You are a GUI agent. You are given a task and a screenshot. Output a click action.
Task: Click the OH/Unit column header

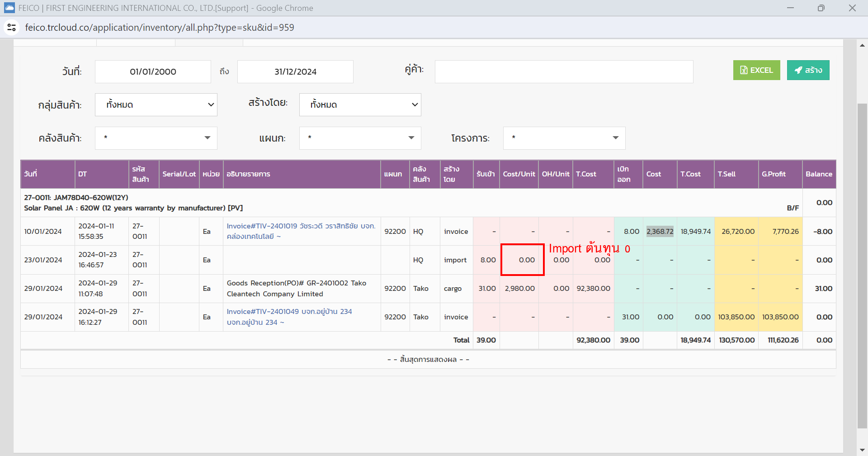[556, 174]
